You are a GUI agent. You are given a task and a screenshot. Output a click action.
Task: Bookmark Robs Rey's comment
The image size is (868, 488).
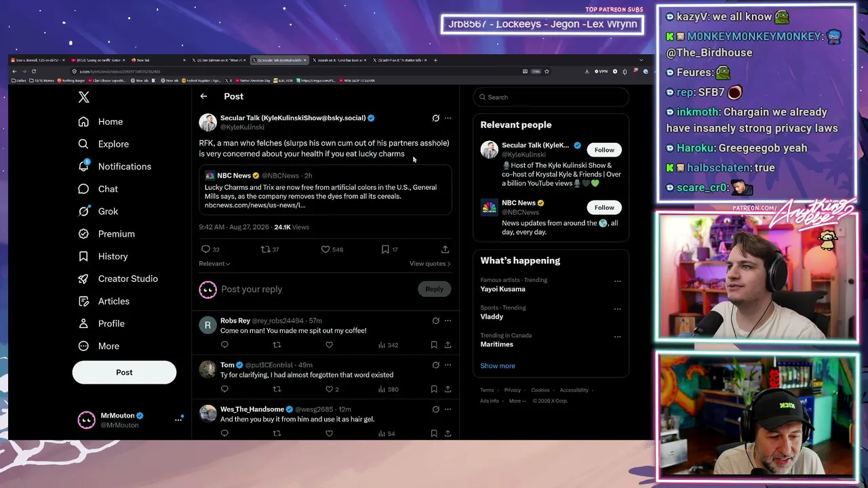434,345
